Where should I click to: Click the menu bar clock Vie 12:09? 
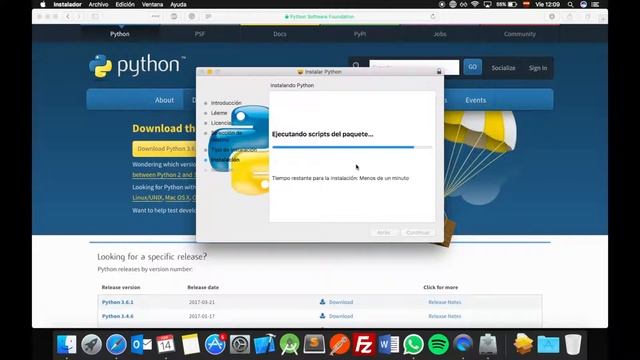547,4
